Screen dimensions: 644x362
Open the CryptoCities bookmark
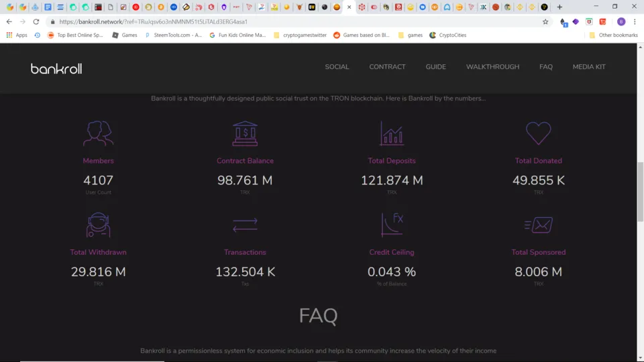(447, 36)
